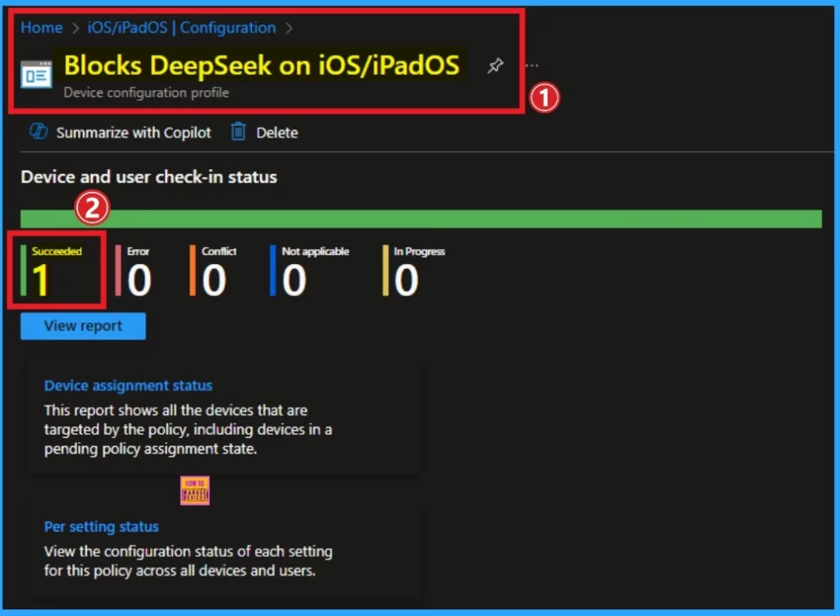This screenshot has width=840, height=616.
Task: Select the In Progress count value
Action: [x=406, y=281]
